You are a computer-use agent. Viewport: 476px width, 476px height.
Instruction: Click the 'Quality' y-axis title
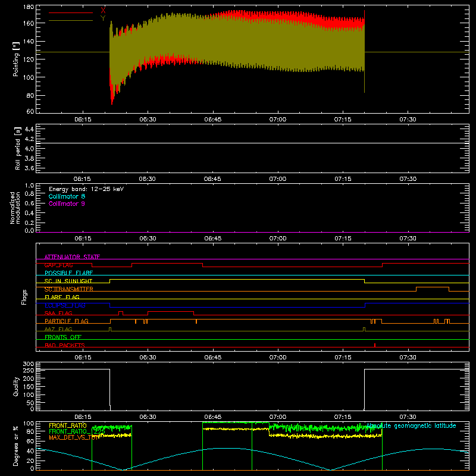point(16,386)
